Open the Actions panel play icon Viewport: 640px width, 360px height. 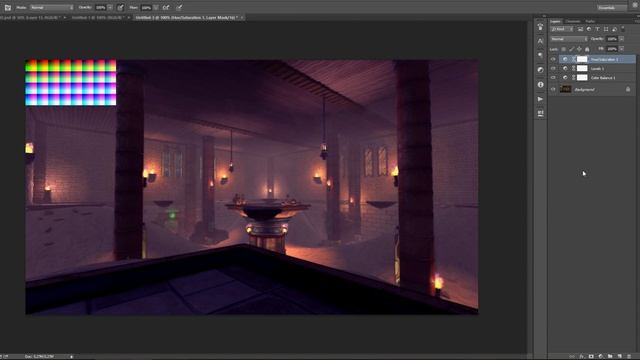pos(540,99)
